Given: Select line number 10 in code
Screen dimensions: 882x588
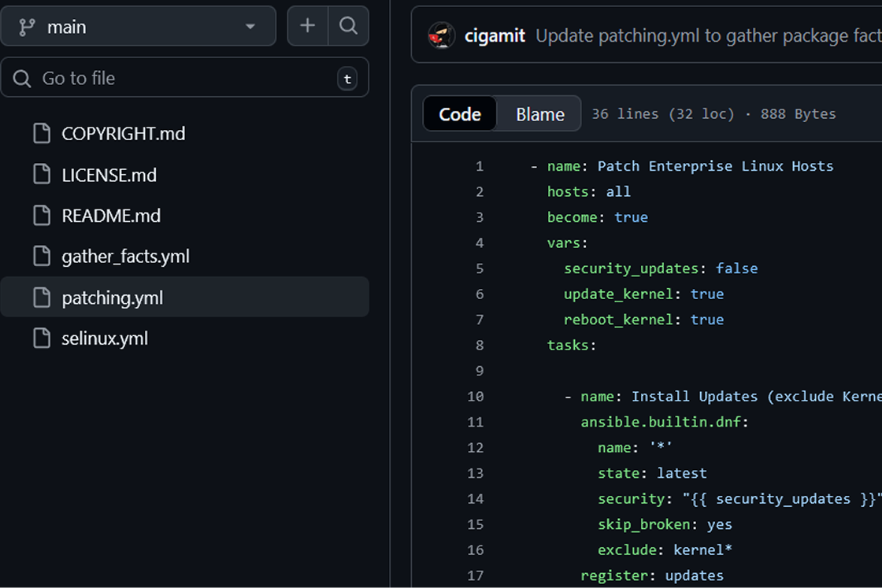Looking at the screenshot, I should [x=475, y=396].
